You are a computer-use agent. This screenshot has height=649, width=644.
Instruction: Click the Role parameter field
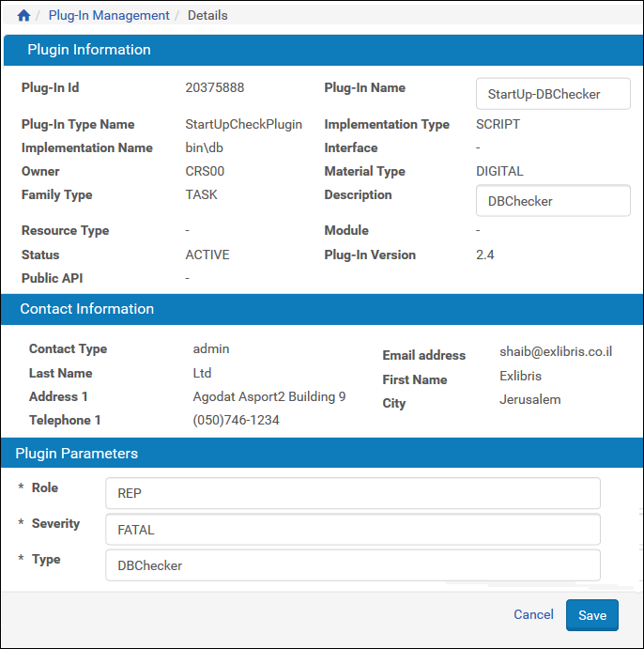(x=352, y=493)
